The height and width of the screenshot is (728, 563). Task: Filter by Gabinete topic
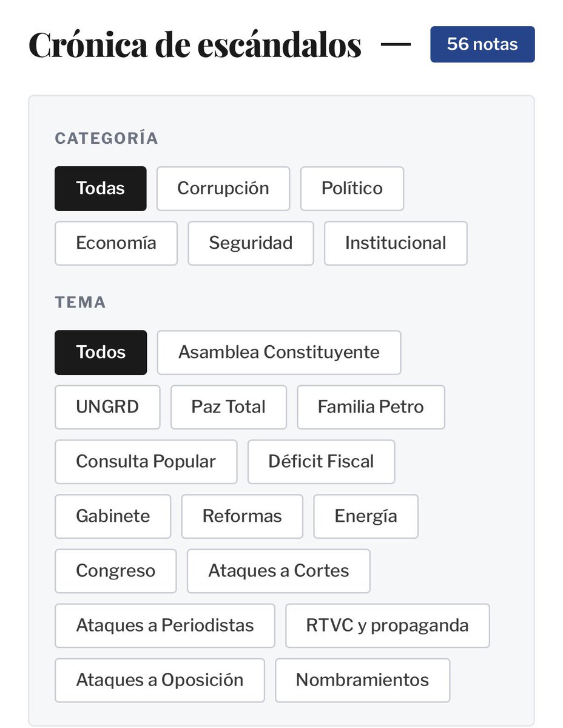tap(113, 516)
